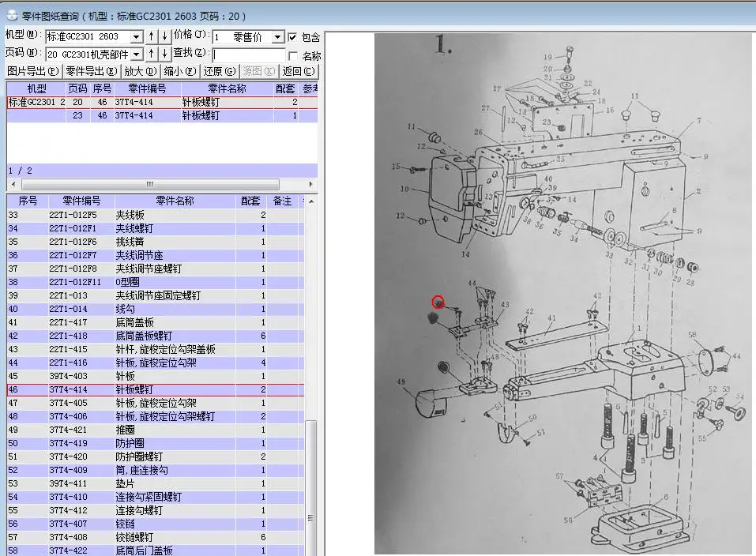Click the horizontal scrollbar right arrow
Screen dimensions: 756x556
click(x=311, y=184)
